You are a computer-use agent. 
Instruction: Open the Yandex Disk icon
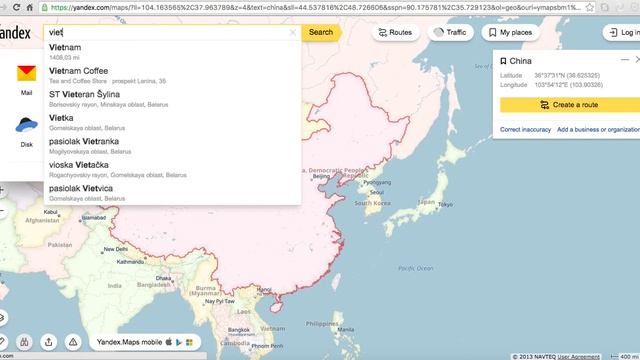click(27, 125)
